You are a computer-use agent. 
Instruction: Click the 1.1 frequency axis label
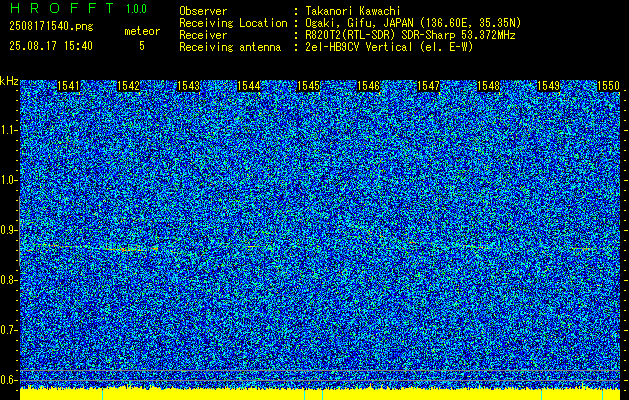8,130
